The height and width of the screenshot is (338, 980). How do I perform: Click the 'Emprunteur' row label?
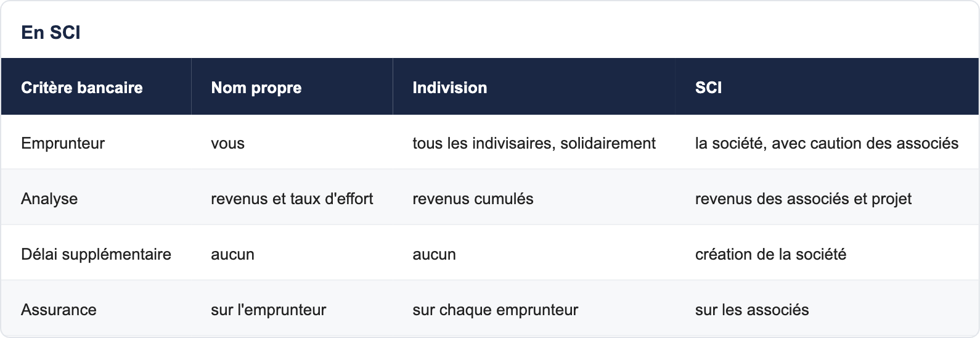tap(63, 143)
